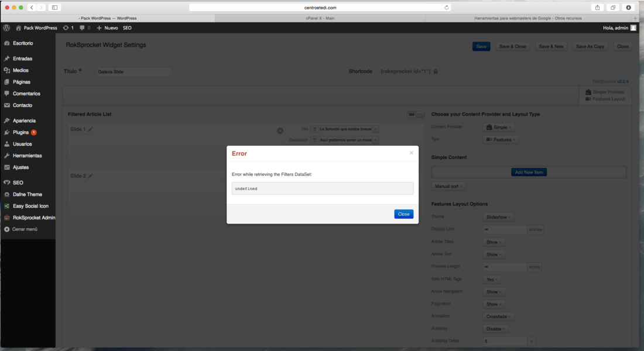The width and height of the screenshot is (644, 351).
Task: Open the updates icon in admin bar
Action: click(66, 28)
